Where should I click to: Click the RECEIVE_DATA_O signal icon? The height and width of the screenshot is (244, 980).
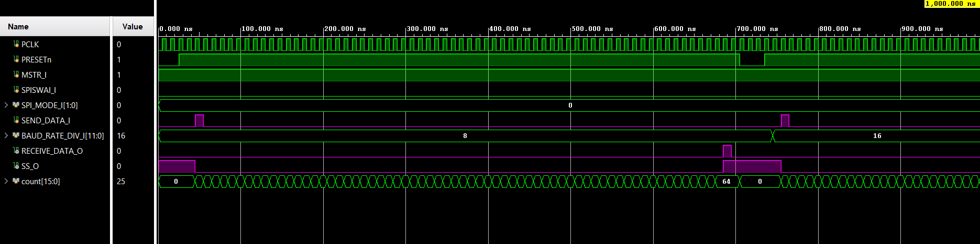tap(16, 151)
